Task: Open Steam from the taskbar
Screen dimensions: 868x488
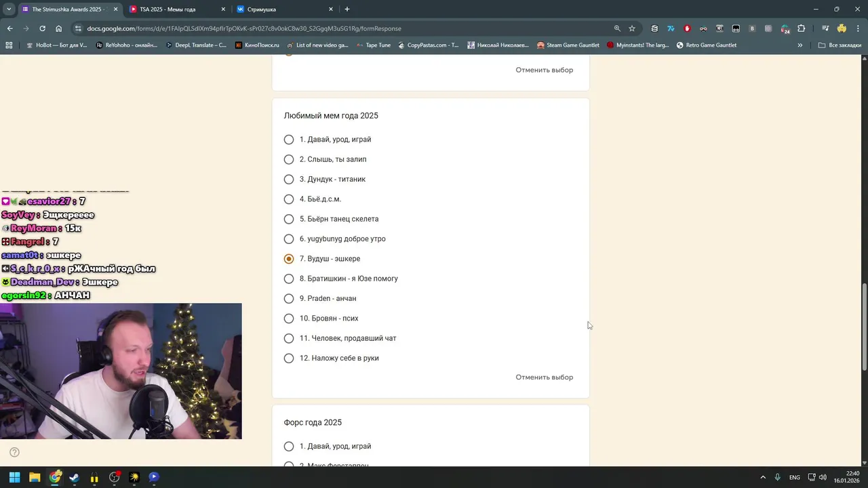Action: [x=75, y=477]
